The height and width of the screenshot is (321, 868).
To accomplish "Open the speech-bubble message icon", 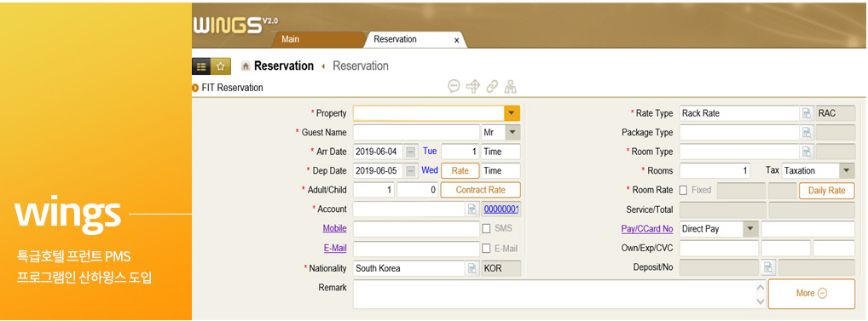I will [x=454, y=86].
